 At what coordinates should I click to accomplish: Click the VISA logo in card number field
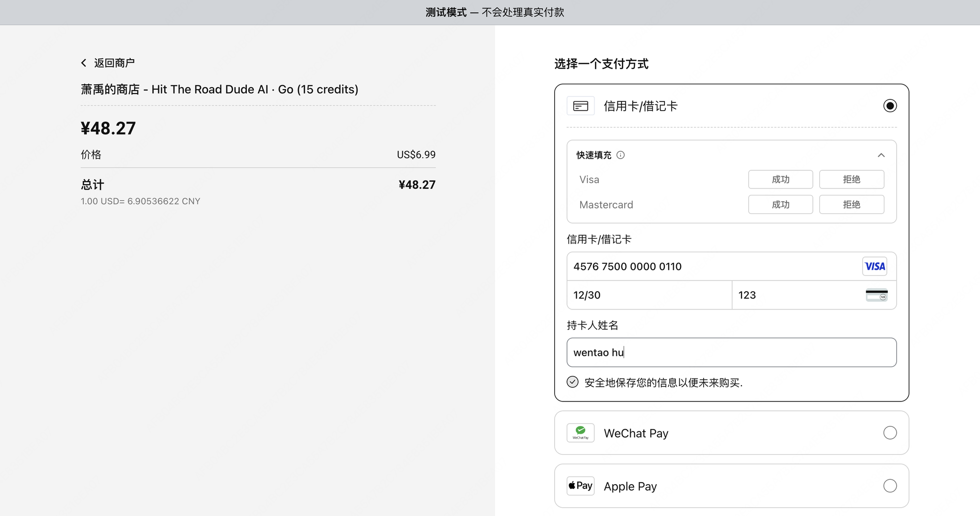[x=875, y=266]
